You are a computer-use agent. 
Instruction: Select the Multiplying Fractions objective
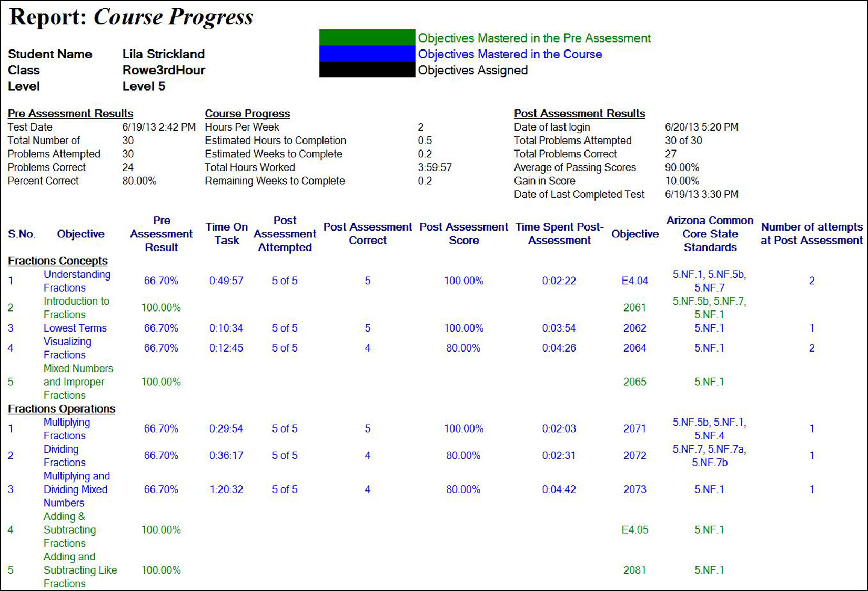pyautogui.click(x=67, y=428)
